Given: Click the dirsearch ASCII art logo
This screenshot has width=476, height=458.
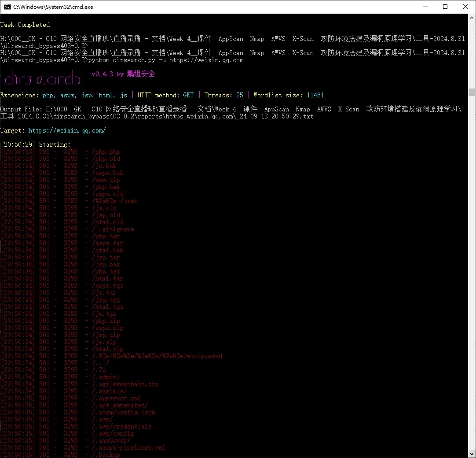Looking at the screenshot, I should point(42,78).
